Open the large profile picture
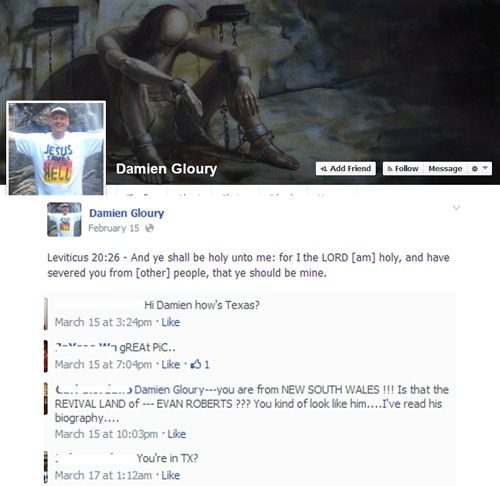 click(56, 148)
